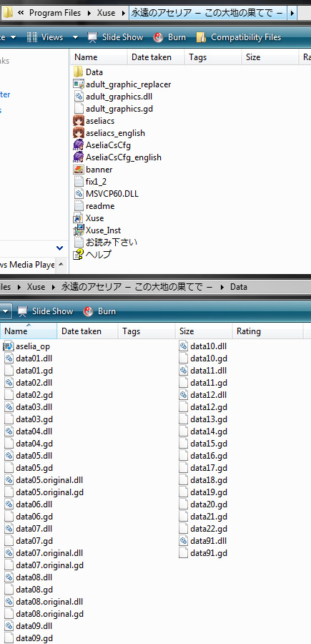
Task: Select data11.dll file
Action: tap(202, 371)
